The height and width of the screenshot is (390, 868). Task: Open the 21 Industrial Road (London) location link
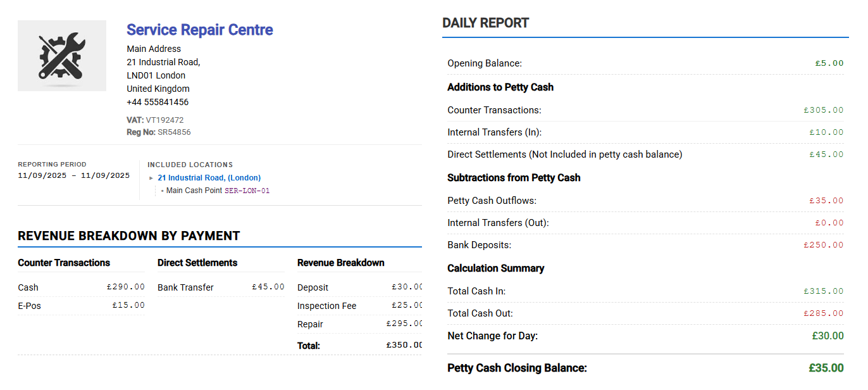tap(209, 177)
